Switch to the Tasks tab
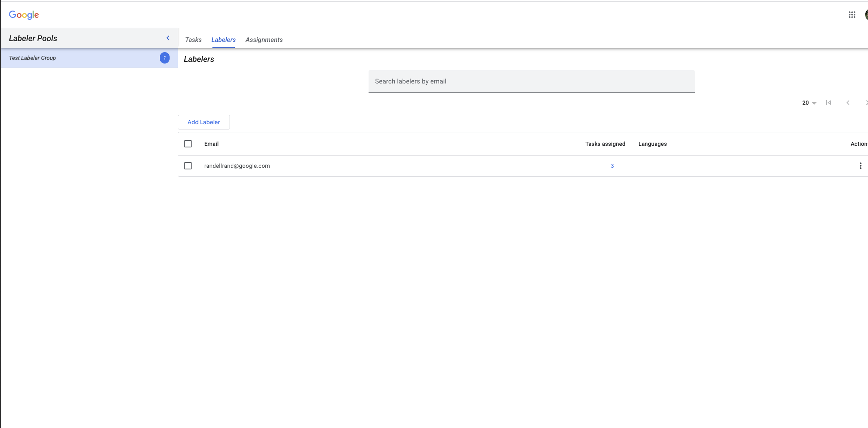 [193, 40]
